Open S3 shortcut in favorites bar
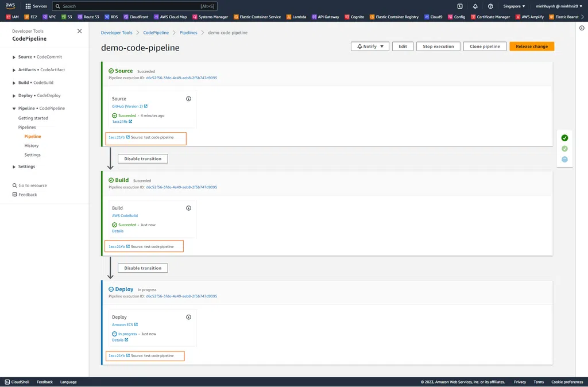 (67, 17)
